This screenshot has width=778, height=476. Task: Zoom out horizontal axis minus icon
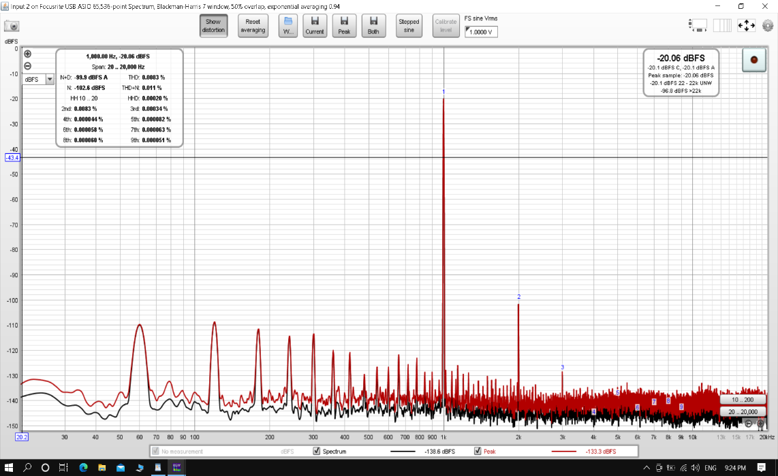(748, 423)
